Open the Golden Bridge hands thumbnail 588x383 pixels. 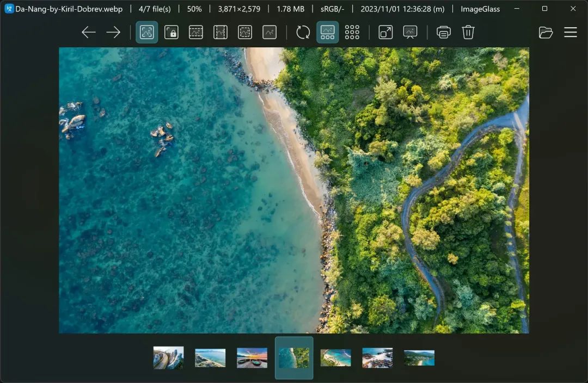[x=168, y=358]
